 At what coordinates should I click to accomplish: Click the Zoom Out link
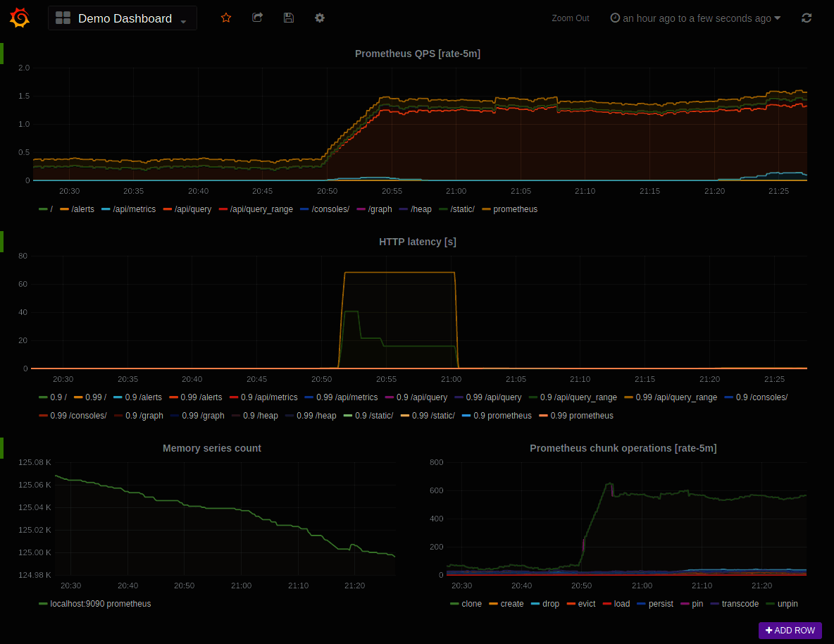[x=571, y=18]
